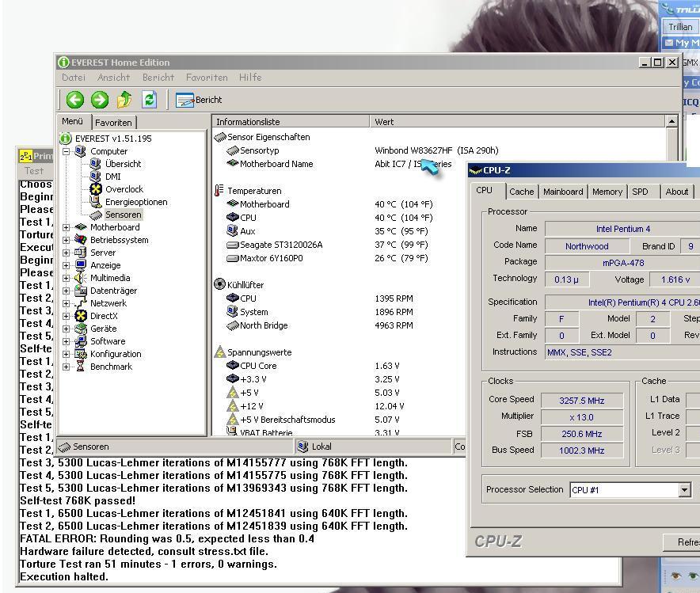
Task: Expand the Server tree node
Action: [x=66, y=253]
